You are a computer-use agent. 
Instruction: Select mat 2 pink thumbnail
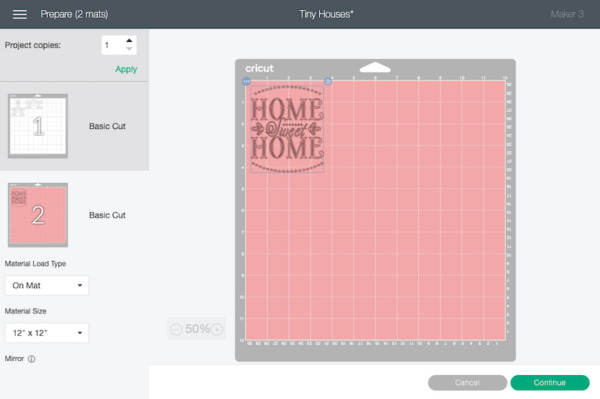click(x=38, y=215)
